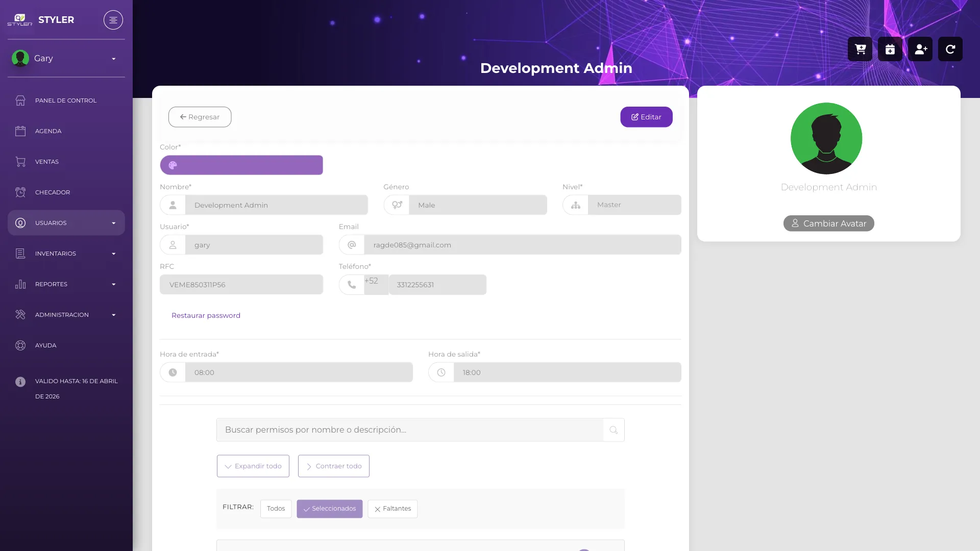Screen dimensions: 980x551
Task: Click the Editar button
Action: [x=646, y=117]
